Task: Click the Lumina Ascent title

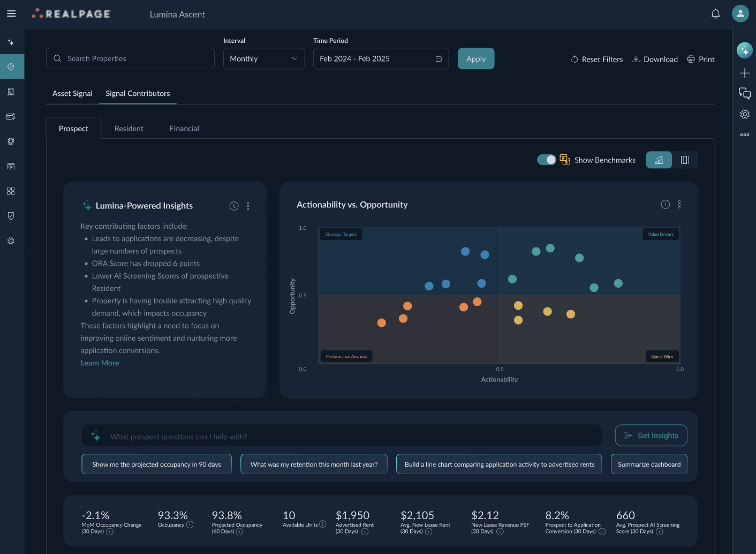Action: pyautogui.click(x=177, y=14)
